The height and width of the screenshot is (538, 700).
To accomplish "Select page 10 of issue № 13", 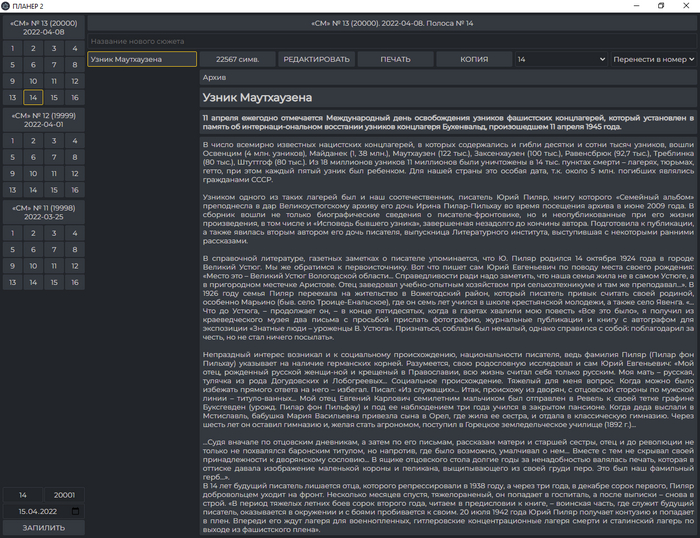I will 33,81.
